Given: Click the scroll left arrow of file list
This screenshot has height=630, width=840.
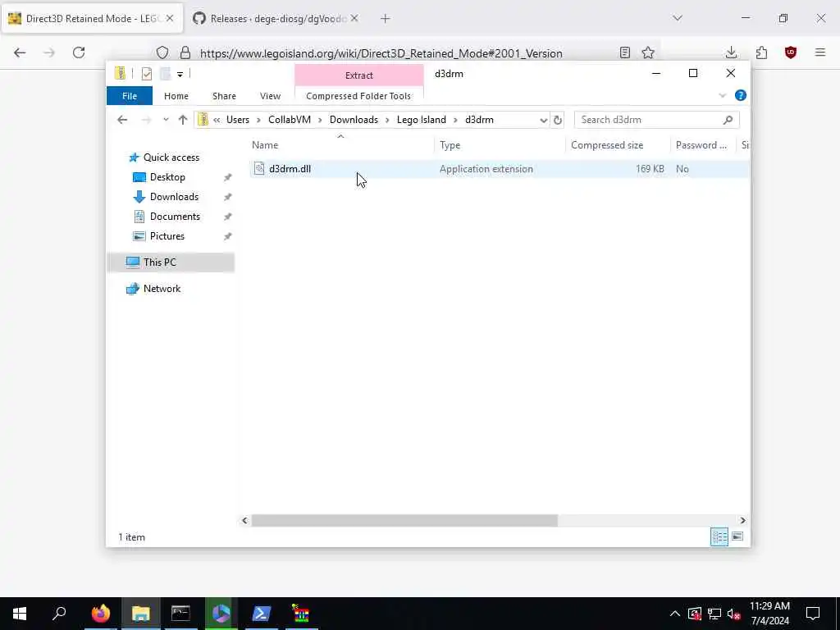Looking at the screenshot, I should pyautogui.click(x=244, y=520).
